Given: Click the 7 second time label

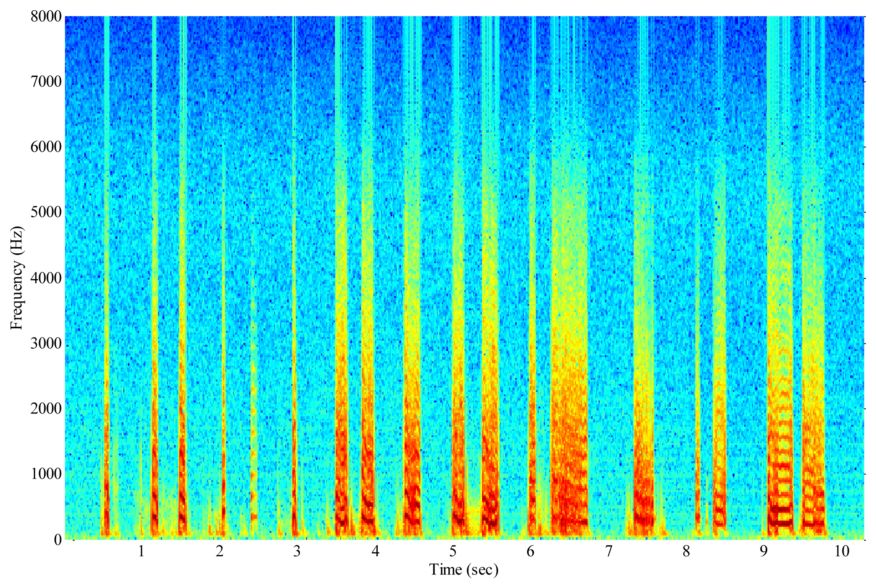Looking at the screenshot, I should click(609, 552).
